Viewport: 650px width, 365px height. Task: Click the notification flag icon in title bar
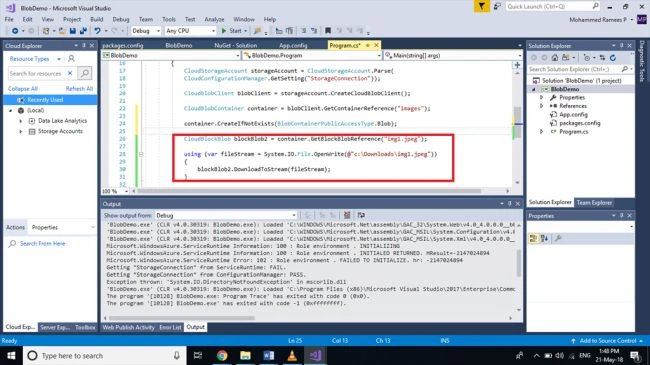tap(482, 6)
